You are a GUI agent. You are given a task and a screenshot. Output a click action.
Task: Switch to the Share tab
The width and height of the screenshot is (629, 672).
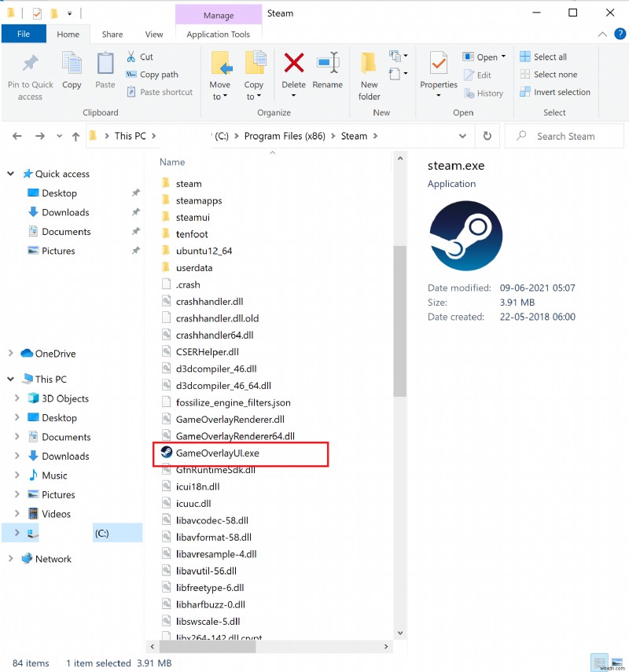(x=112, y=35)
